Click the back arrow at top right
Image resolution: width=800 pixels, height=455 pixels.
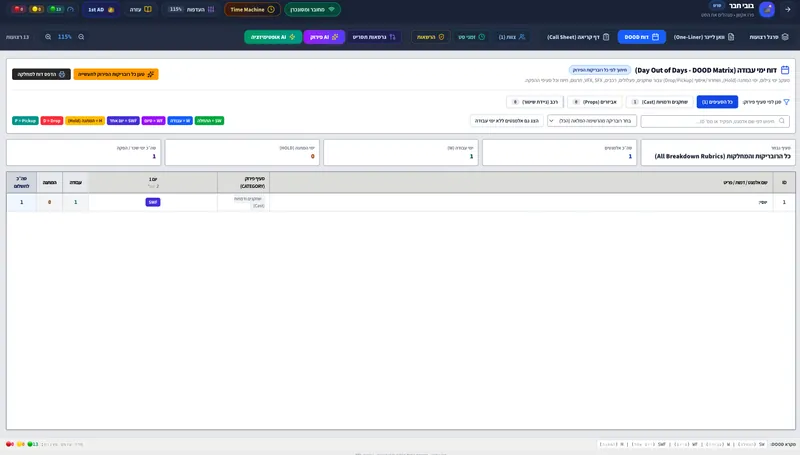pos(788,9)
